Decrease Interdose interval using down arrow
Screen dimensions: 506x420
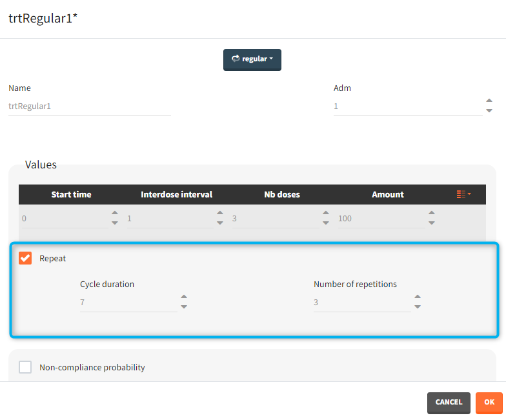220,223
